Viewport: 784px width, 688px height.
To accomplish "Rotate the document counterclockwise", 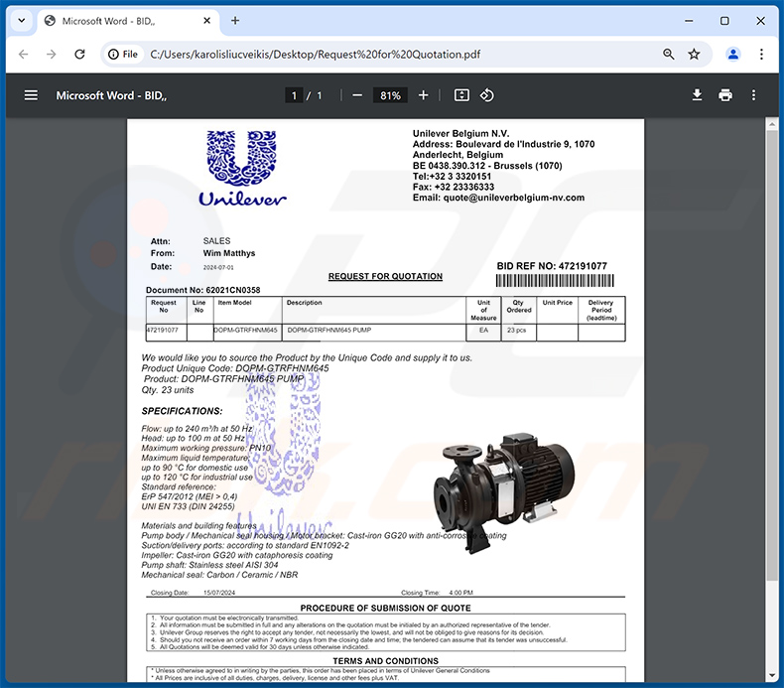I will [x=487, y=95].
